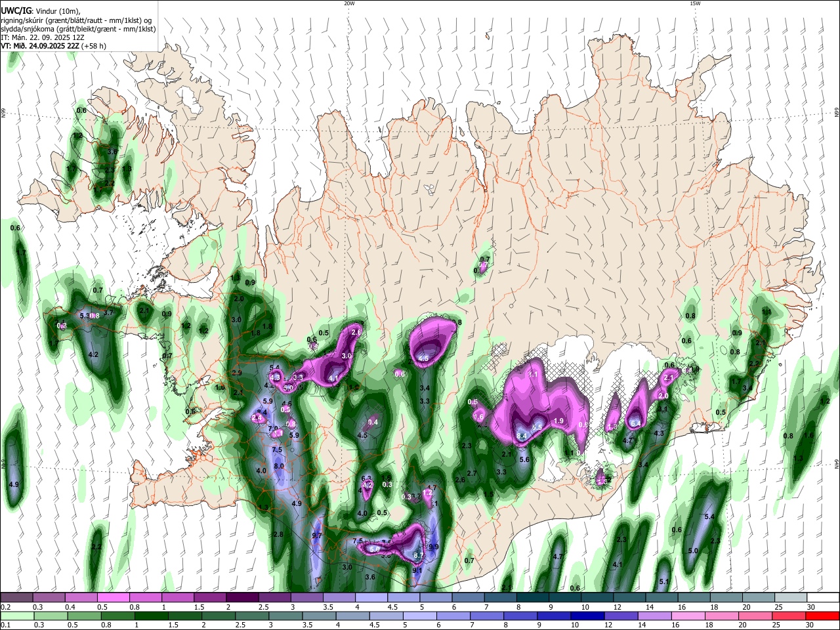Select the dark purple upper swatch between 2 and 2.5
The width and height of the screenshot is (840, 630).
pyautogui.click(x=242, y=597)
